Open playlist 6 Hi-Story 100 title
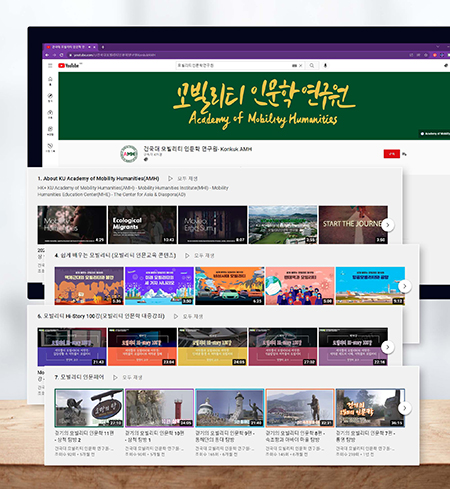 point(101,316)
